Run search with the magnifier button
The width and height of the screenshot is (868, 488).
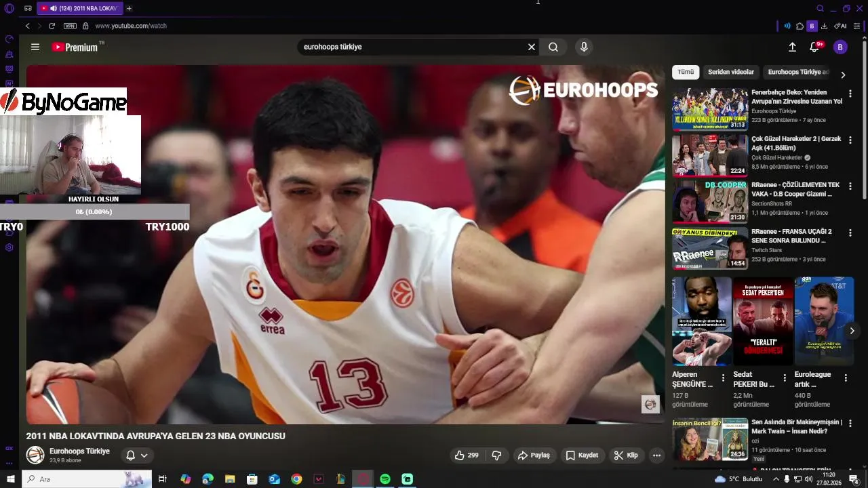[553, 47]
